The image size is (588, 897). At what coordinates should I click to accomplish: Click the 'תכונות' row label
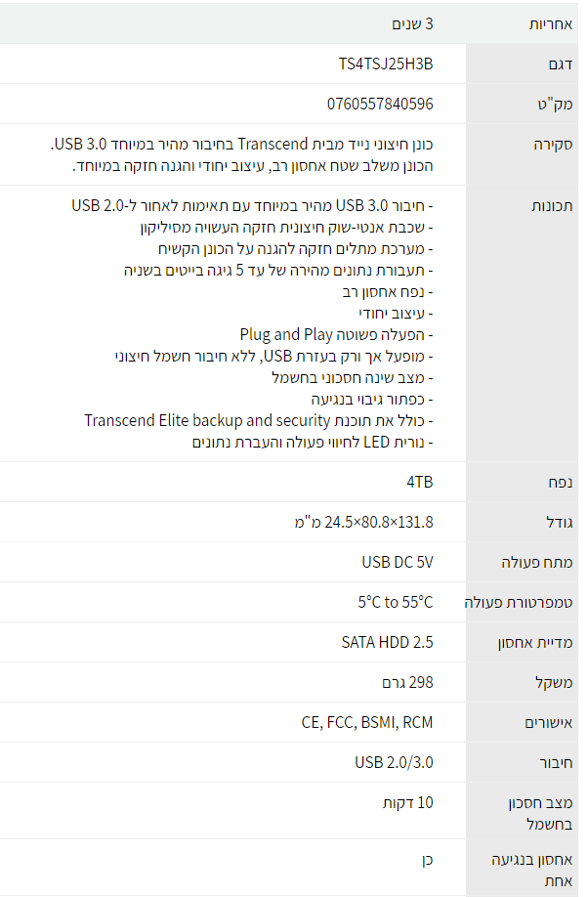[x=552, y=206]
